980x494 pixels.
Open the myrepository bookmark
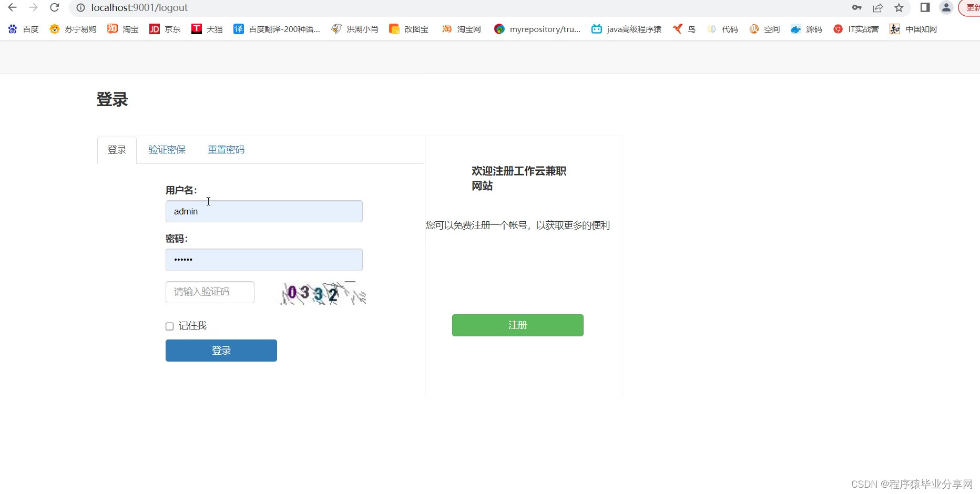pyautogui.click(x=537, y=29)
